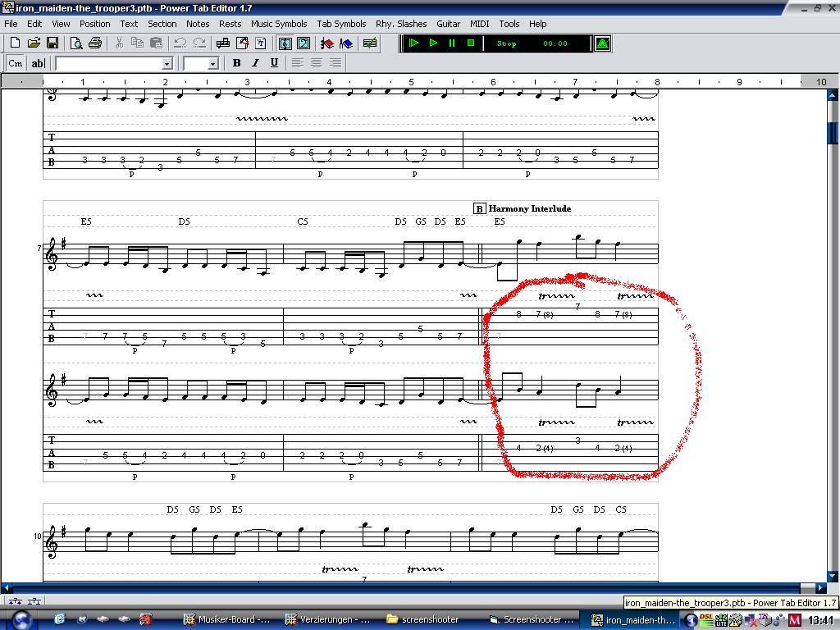Click the Windows Start button
Viewport: 840px width, 630px height.
click(21, 620)
